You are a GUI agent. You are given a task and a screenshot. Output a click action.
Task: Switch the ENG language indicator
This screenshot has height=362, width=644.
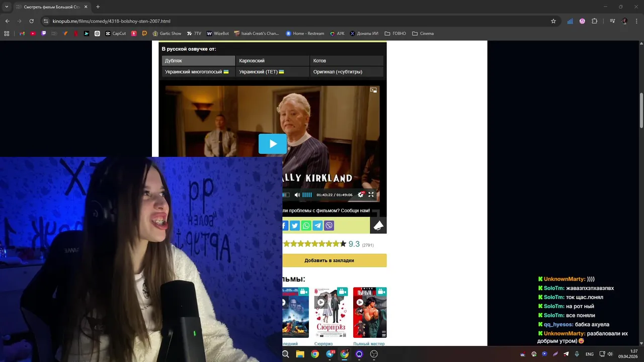click(590, 354)
